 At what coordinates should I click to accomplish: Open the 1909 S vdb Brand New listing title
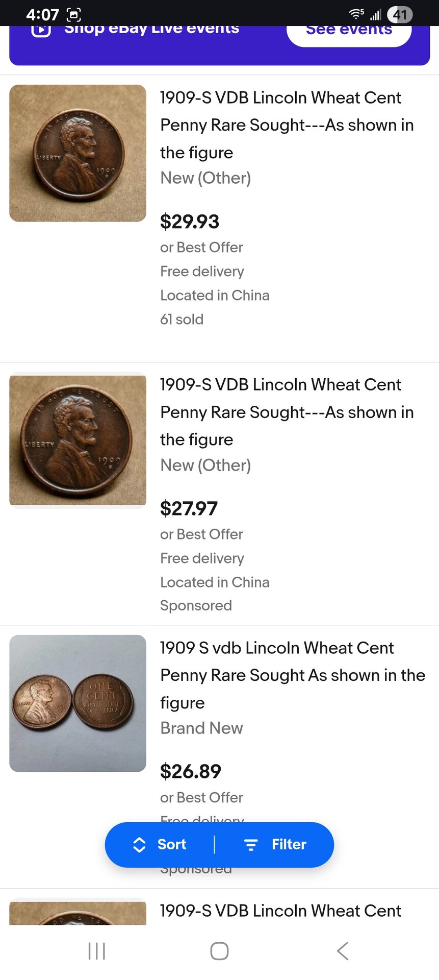(292, 675)
